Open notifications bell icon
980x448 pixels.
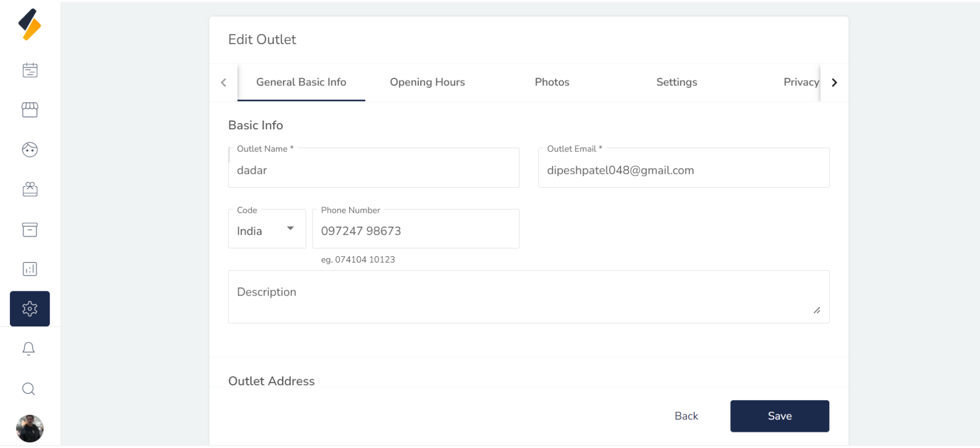click(29, 349)
